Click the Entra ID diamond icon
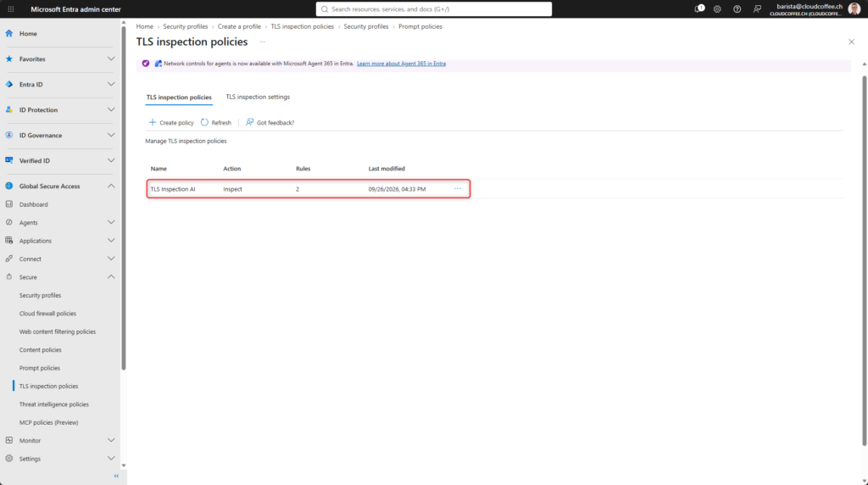 click(x=8, y=84)
